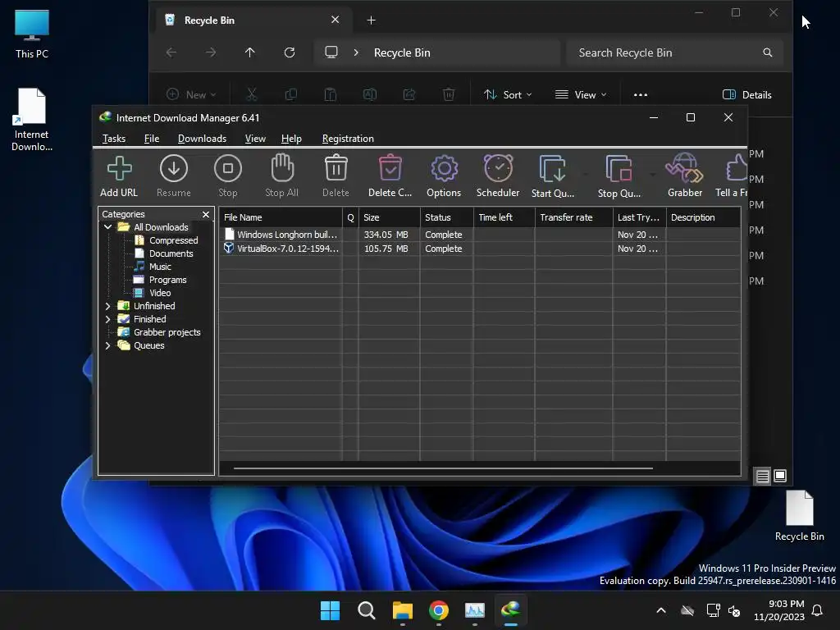Screen dimensions: 840x630
Task: Select the VirtualBox-7.0.12 download row
Action: tap(479, 249)
